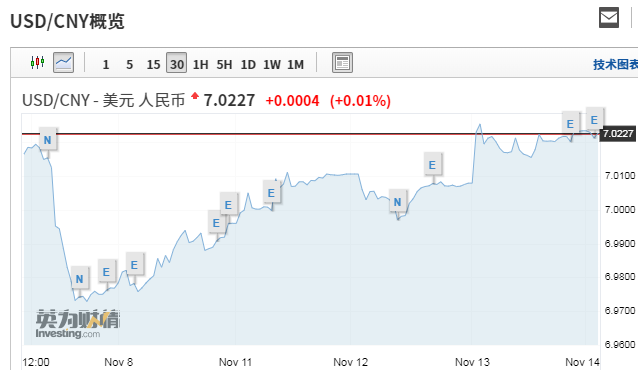Open the envelope email icon
The image size is (638, 370).
(x=609, y=18)
